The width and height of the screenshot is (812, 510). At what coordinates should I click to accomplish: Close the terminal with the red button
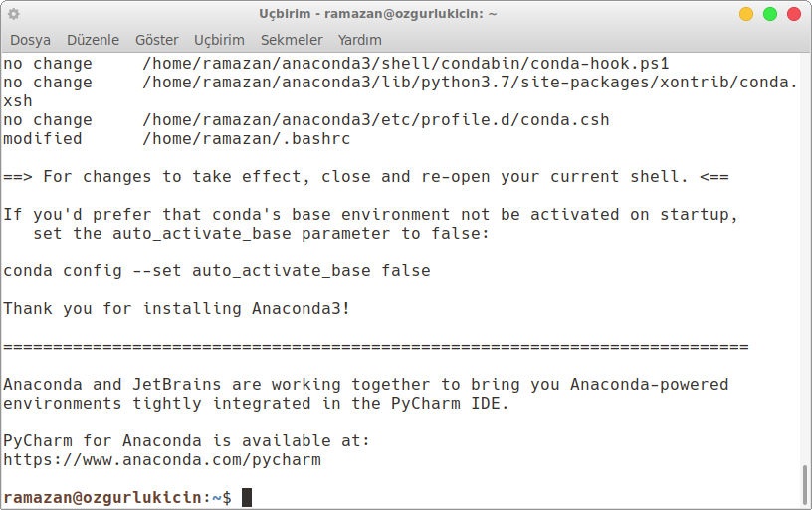pos(794,14)
